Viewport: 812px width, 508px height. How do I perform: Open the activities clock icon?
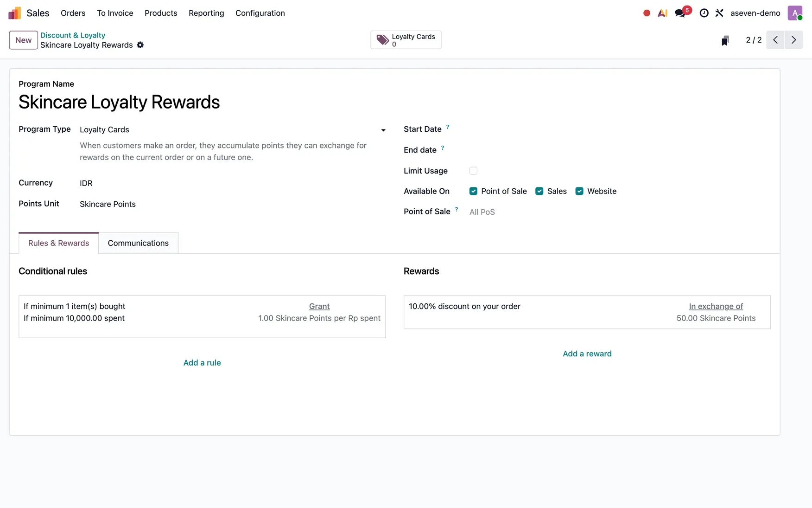[704, 13]
